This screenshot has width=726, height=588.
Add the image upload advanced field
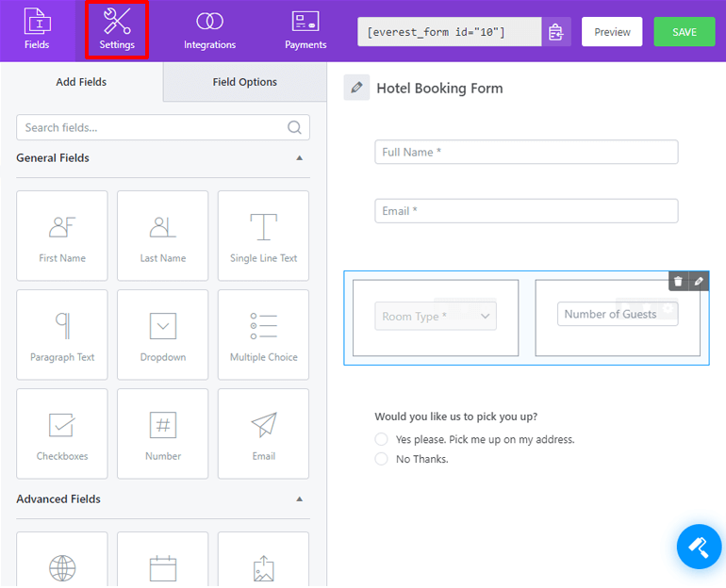click(263, 560)
